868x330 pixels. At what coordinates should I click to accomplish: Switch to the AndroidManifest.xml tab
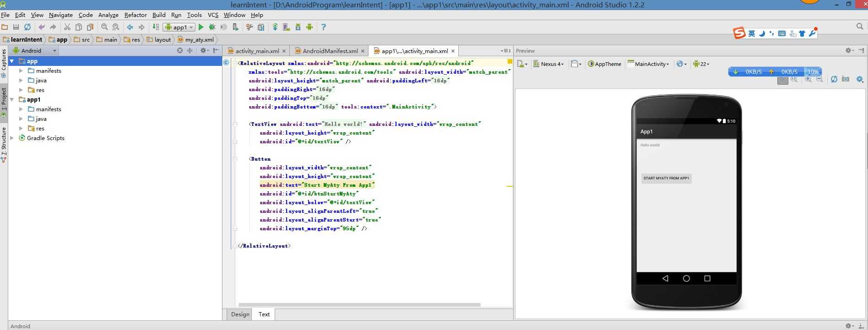coord(330,51)
